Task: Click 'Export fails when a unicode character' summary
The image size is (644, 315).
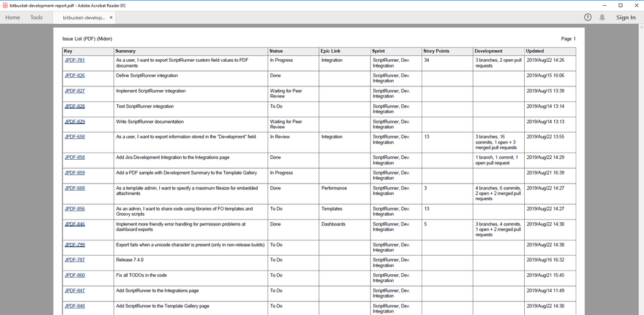Action: click(x=190, y=244)
